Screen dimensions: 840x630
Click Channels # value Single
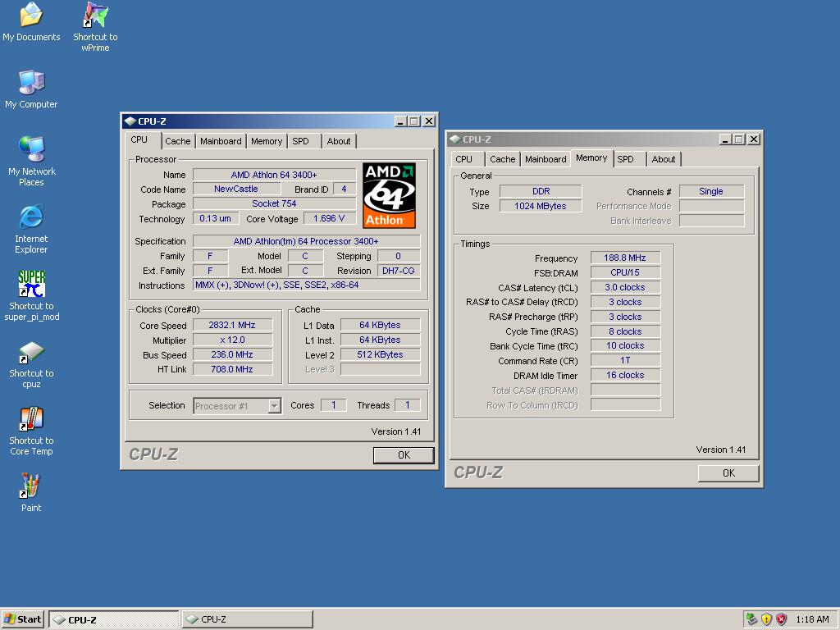click(711, 191)
